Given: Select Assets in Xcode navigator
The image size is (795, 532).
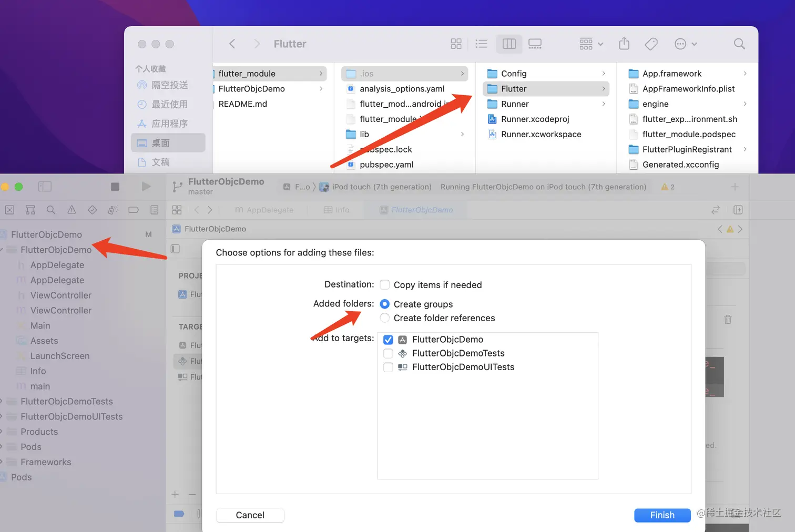Looking at the screenshot, I should [x=37, y=341].
